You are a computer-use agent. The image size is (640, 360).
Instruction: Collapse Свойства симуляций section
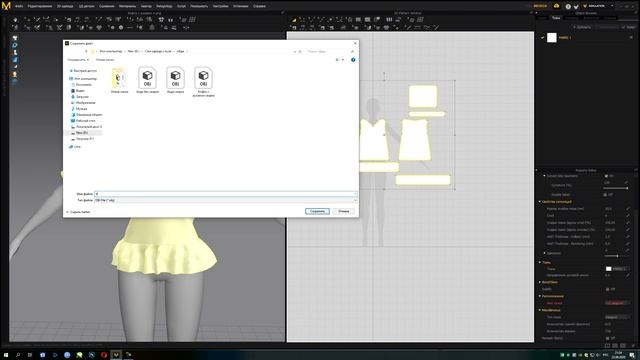(540, 202)
